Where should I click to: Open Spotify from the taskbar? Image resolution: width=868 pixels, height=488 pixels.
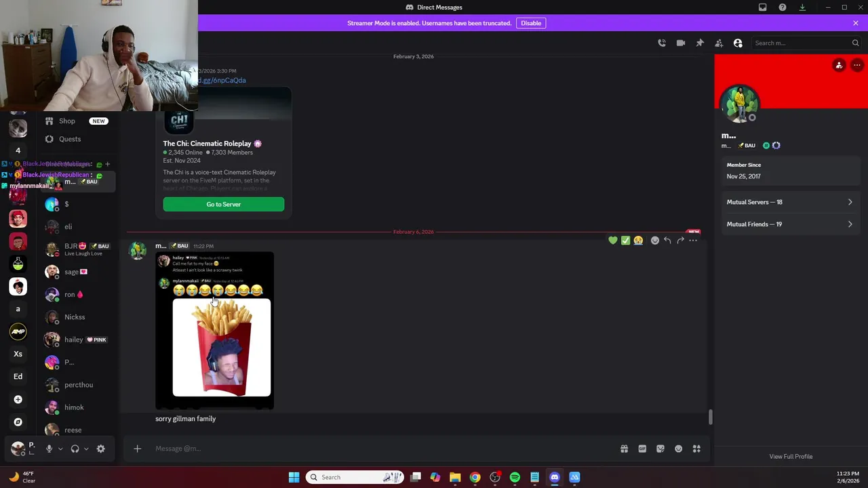(515, 477)
